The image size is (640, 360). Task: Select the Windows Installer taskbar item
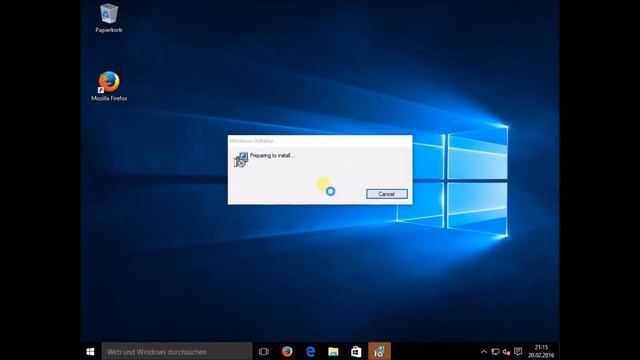[379, 351]
